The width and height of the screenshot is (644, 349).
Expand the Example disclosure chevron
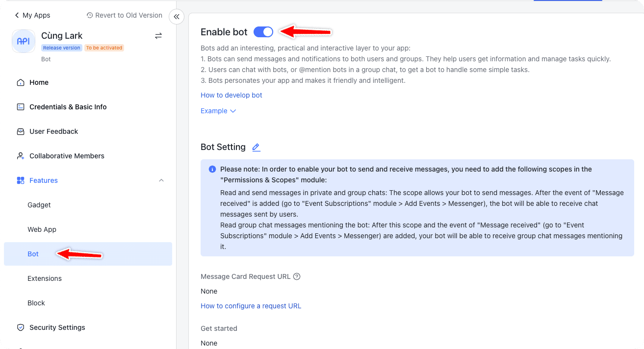[x=233, y=111]
